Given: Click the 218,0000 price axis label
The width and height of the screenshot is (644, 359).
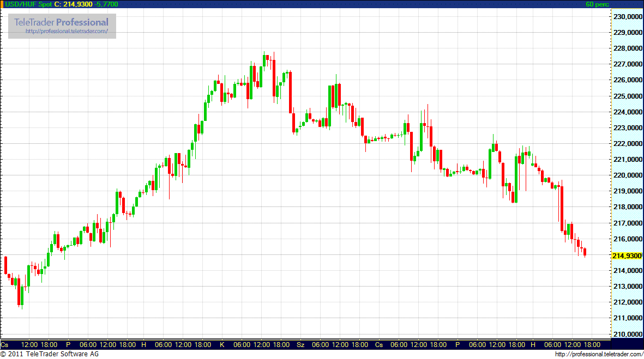Looking at the screenshot, I should pos(628,207).
